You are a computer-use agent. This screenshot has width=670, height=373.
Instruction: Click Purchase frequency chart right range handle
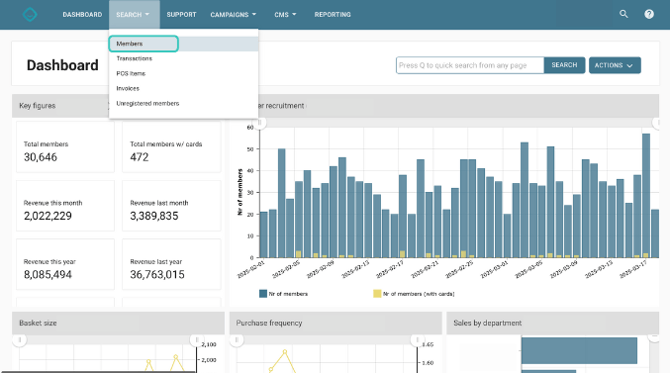(417, 340)
